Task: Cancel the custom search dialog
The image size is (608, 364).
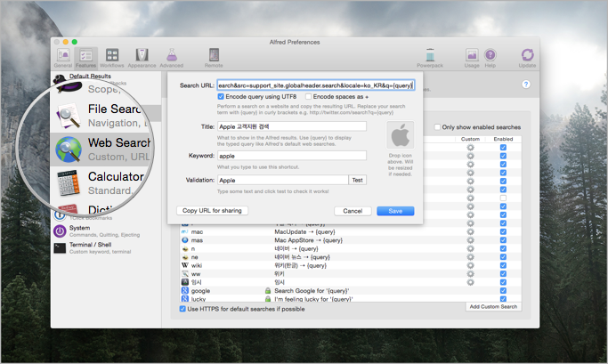Action: pos(353,211)
